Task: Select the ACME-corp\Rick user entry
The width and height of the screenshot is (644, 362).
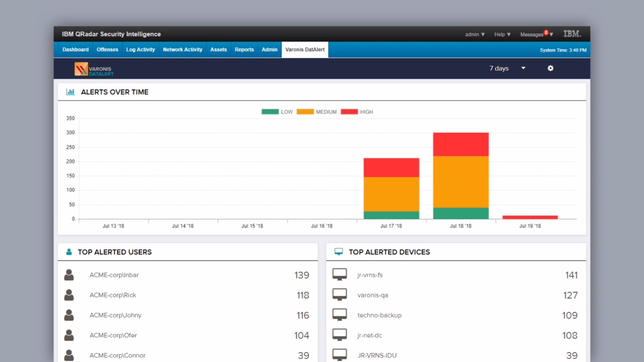Action: pyautogui.click(x=113, y=295)
